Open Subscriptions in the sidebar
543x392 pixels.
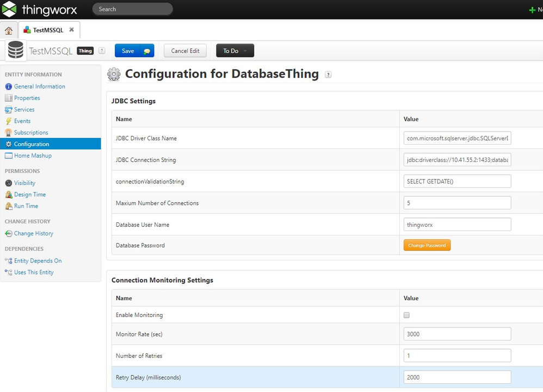[x=31, y=133]
